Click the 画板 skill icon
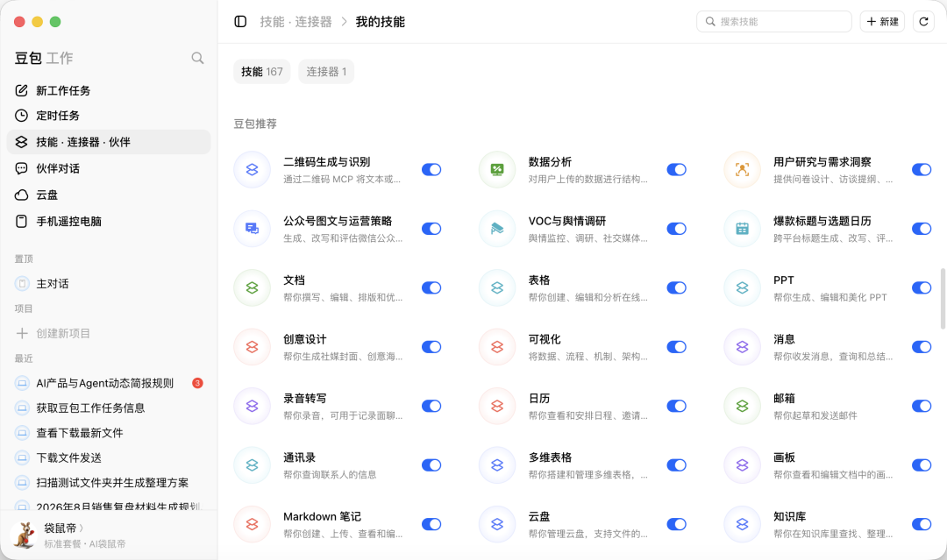Screen dimensions: 947x560 pyautogui.click(x=743, y=465)
